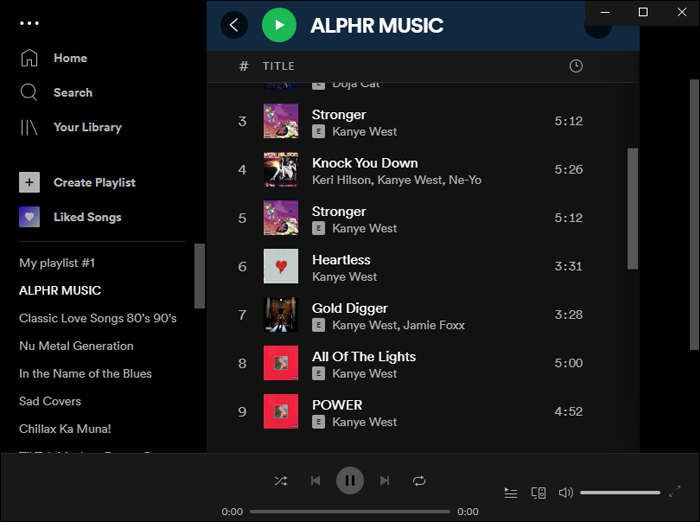Click the track list scrollbar thumb
700x522 pixels.
pyautogui.click(x=633, y=209)
